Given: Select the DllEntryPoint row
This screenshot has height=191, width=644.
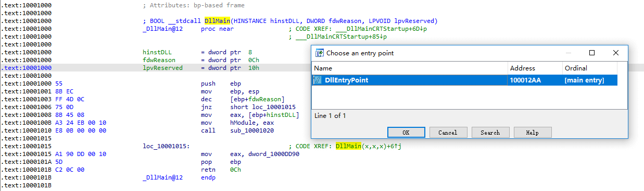Looking at the screenshot, I should (x=464, y=80).
